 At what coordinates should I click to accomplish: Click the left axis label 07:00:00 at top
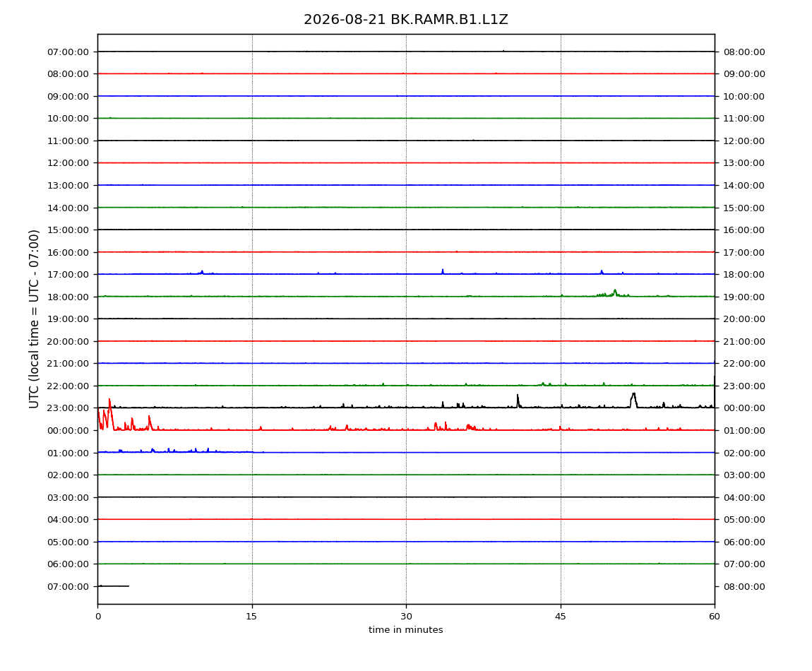(x=68, y=52)
